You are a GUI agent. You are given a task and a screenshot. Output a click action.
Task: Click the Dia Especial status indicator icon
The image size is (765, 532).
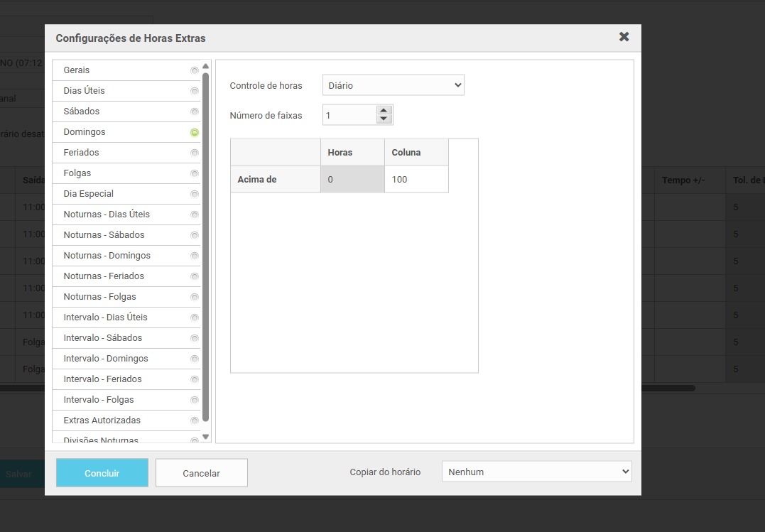195,194
